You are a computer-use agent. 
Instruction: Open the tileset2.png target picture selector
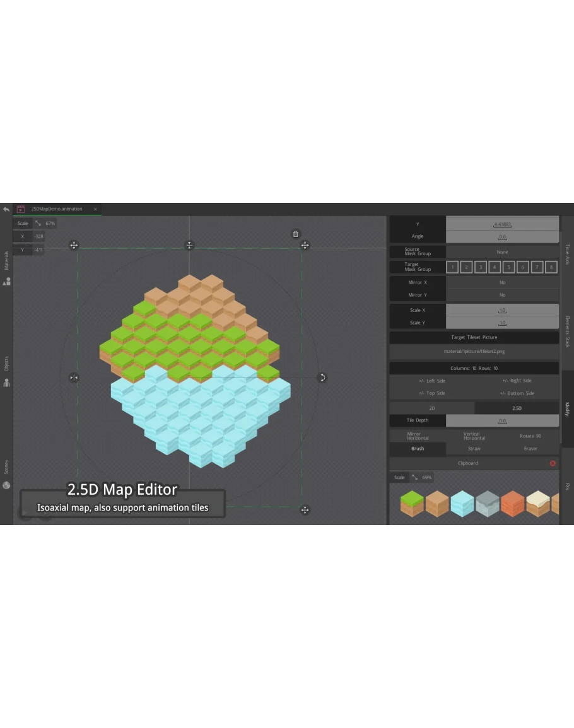tap(474, 351)
